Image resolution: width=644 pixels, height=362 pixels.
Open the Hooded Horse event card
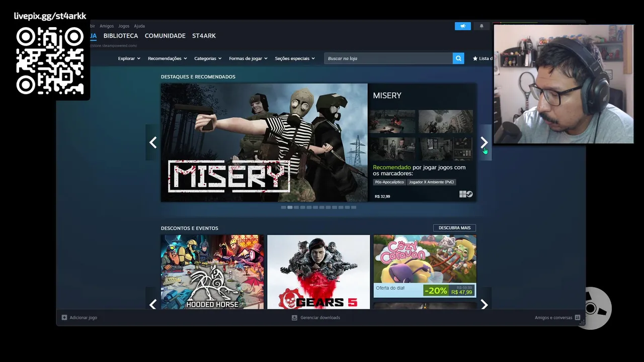coord(212,272)
